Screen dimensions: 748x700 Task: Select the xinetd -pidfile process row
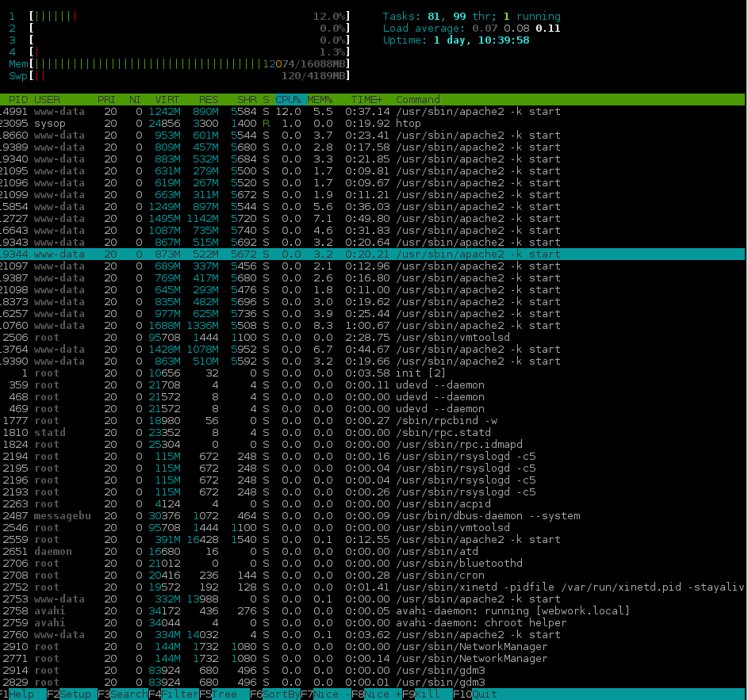point(372,587)
